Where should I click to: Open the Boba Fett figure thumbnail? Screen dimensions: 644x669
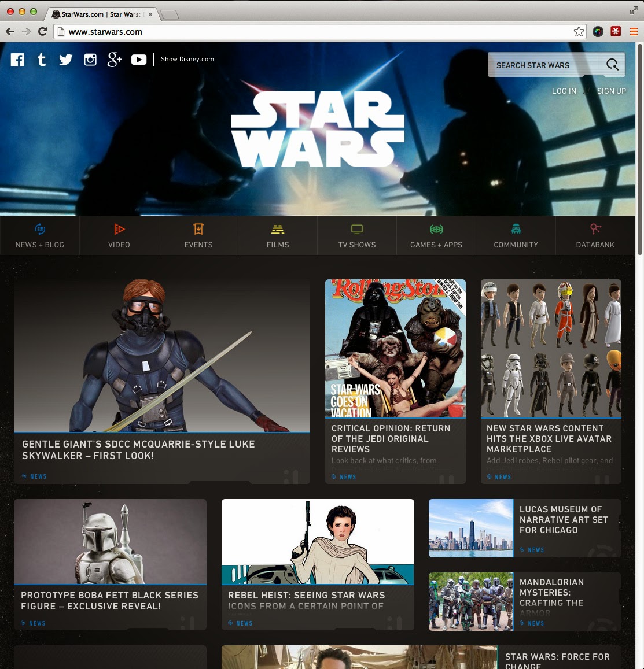pyautogui.click(x=110, y=541)
